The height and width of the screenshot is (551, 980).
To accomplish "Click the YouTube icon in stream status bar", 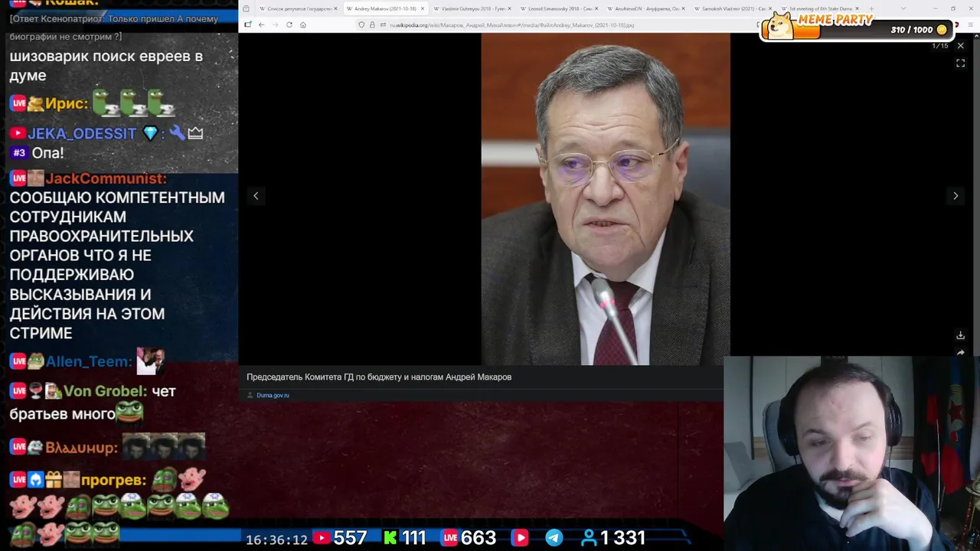I will click(x=322, y=538).
